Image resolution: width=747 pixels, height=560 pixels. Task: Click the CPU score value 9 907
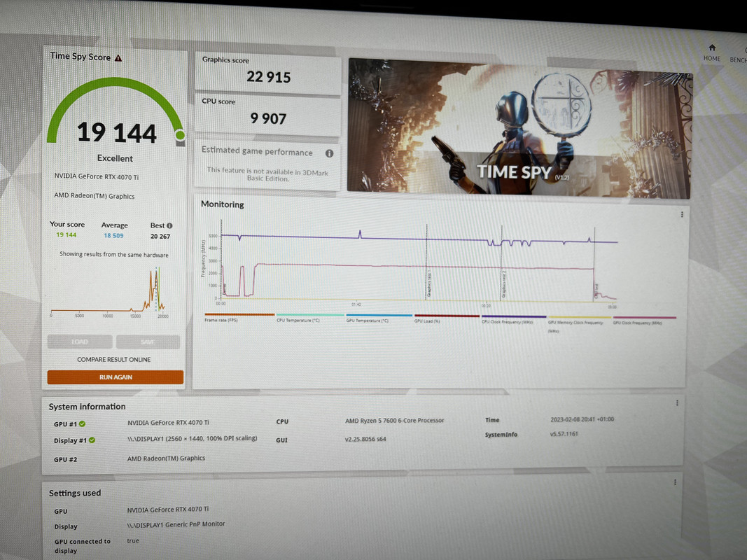click(x=268, y=118)
